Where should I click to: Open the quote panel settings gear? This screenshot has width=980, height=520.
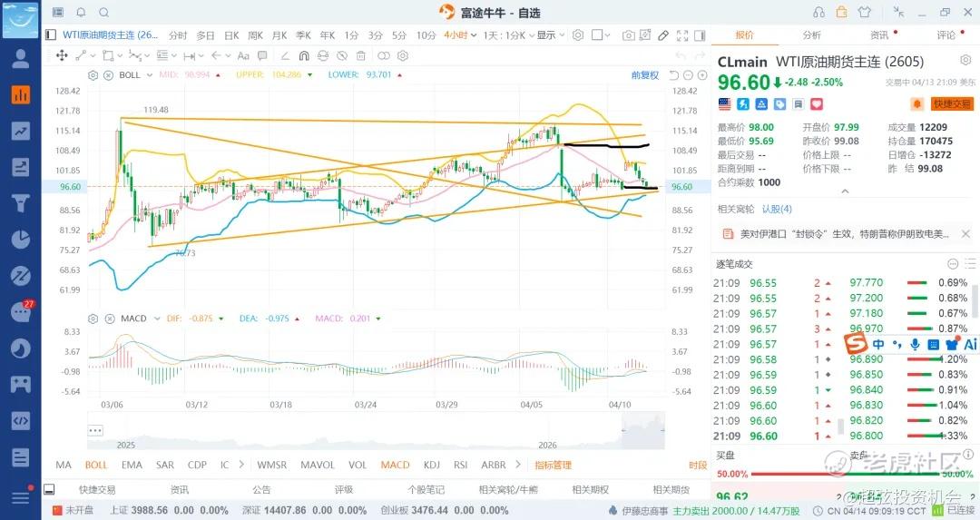965,60
